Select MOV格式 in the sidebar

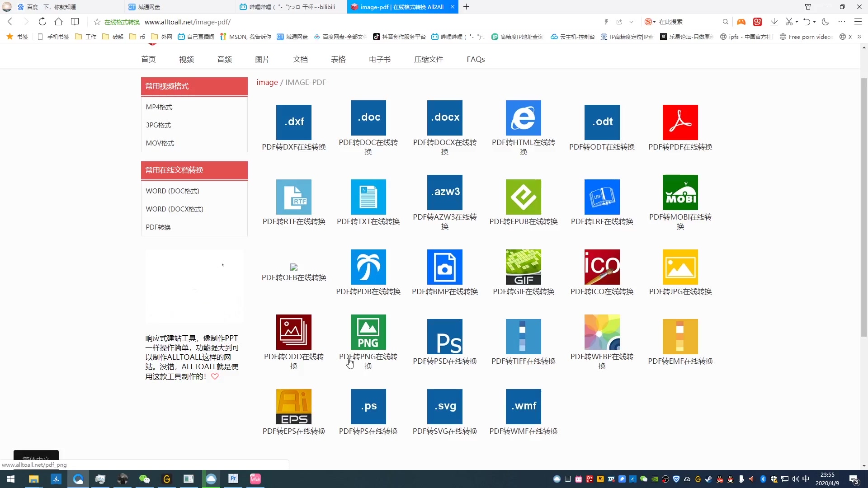pos(160,143)
